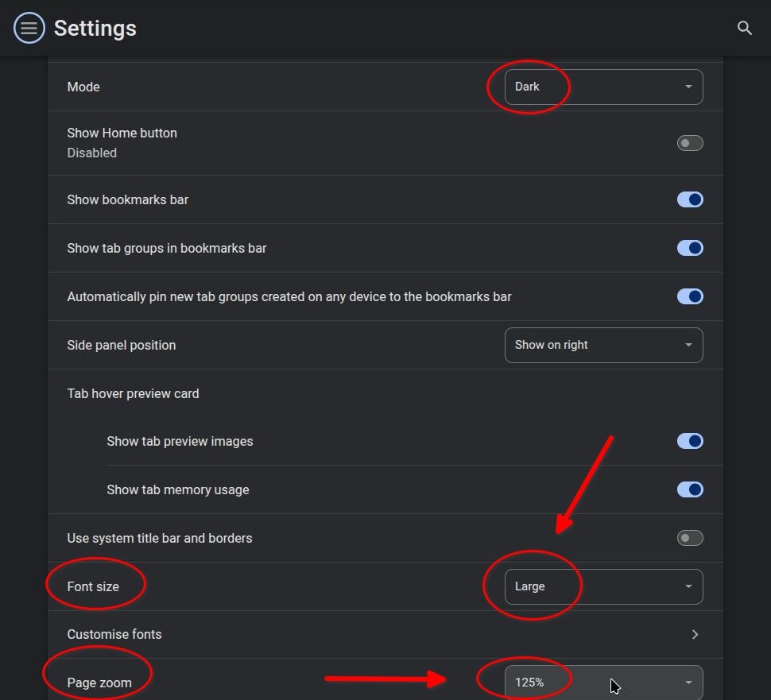Click the arrow beside Customise fonts
771x700 pixels.
(695, 634)
